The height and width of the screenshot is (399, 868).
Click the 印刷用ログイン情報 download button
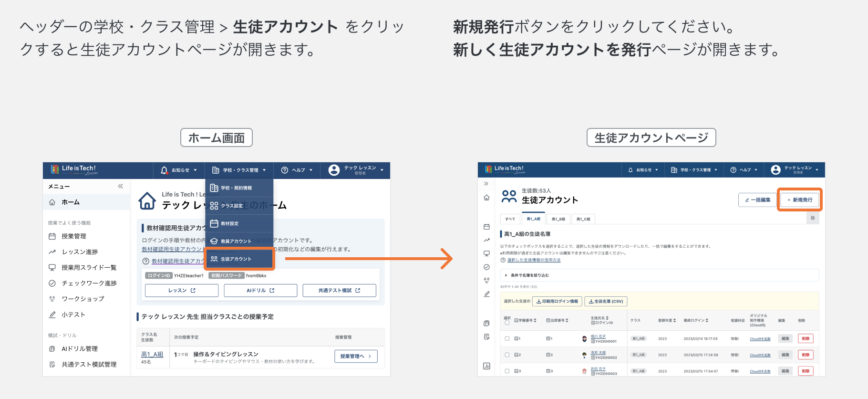tap(557, 301)
